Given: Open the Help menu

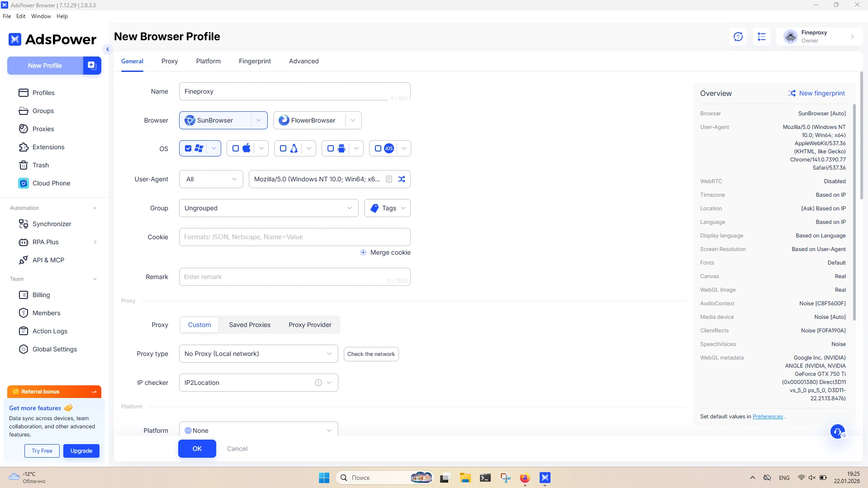Looking at the screenshot, I should 62,16.
